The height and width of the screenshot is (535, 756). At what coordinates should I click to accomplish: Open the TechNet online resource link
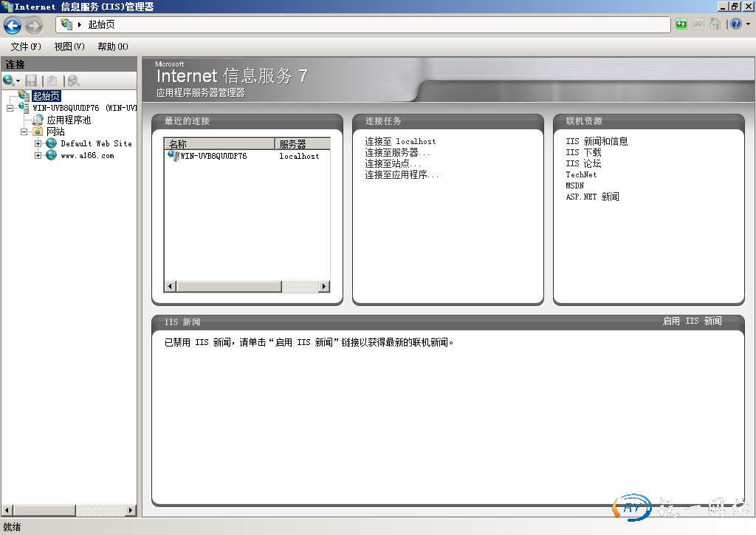click(x=581, y=174)
